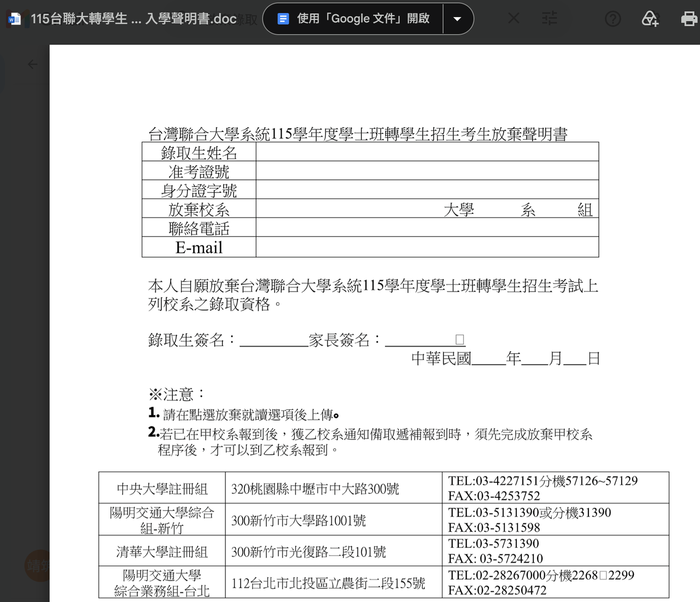Select the 300新竹市大學路1001號 address

(299, 520)
